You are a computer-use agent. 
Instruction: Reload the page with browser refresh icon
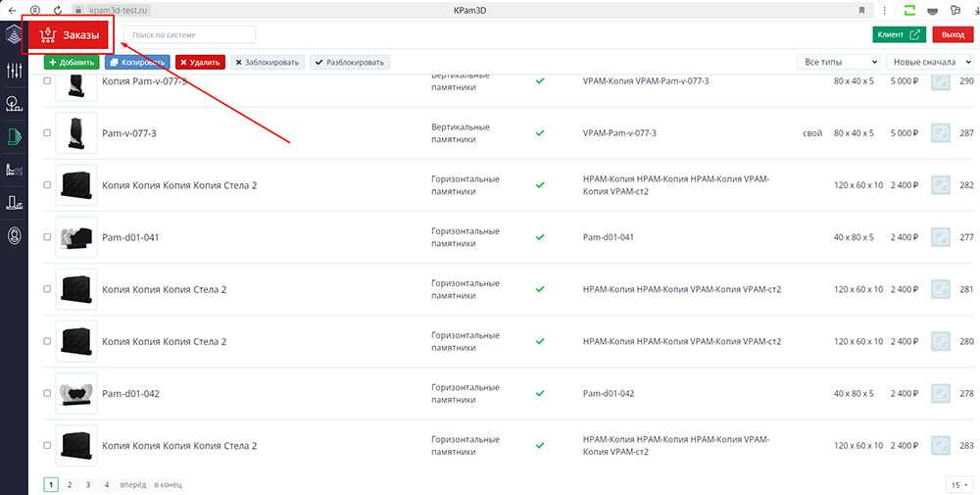(58, 10)
